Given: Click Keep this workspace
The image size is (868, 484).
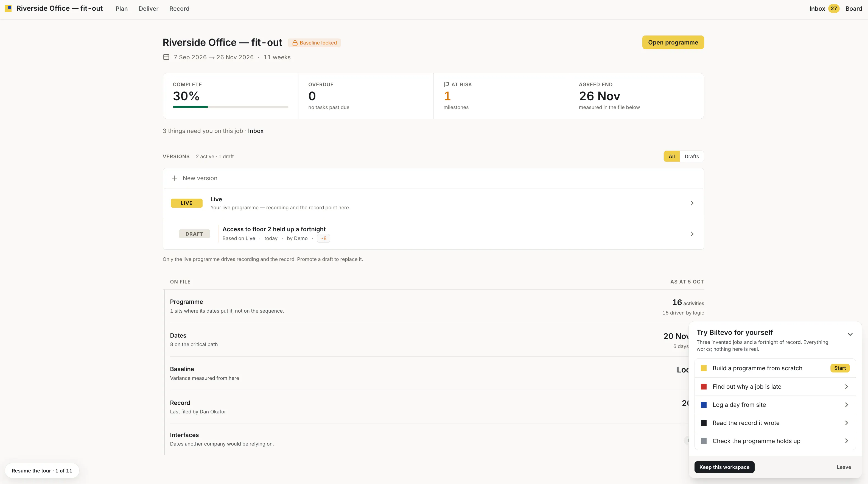Looking at the screenshot, I should (x=724, y=467).
